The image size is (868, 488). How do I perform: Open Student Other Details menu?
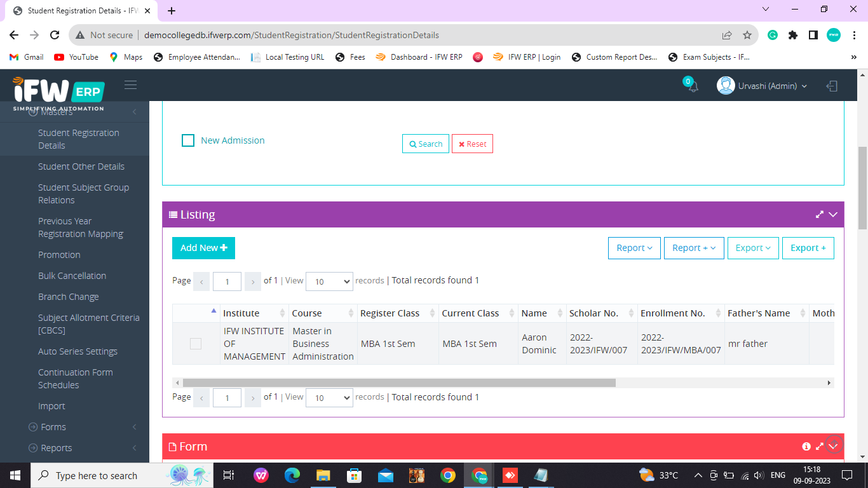pyautogui.click(x=81, y=166)
